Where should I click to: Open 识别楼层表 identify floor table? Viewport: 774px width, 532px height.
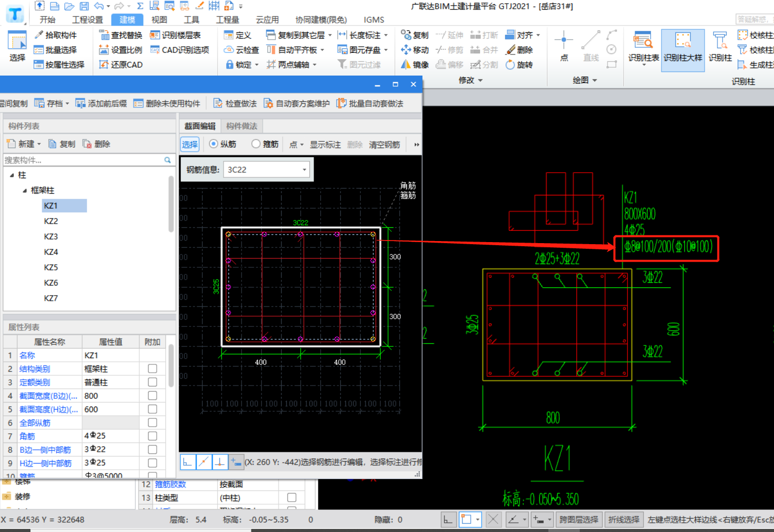(175, 35)
